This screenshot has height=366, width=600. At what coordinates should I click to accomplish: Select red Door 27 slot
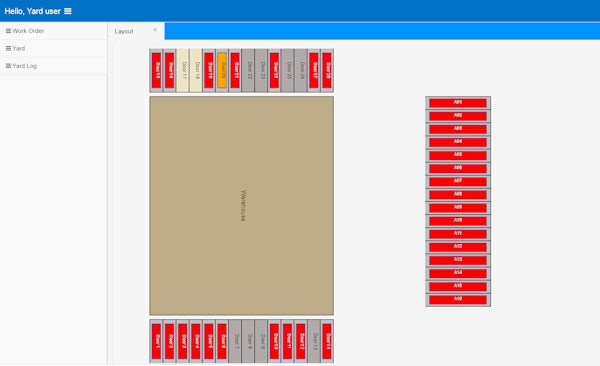tap(314, 70)
